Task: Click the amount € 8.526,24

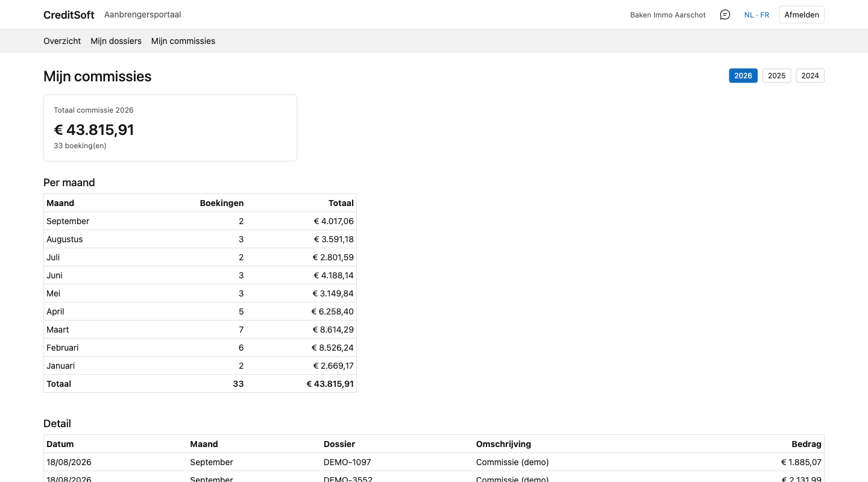Action: pos(333,348)
